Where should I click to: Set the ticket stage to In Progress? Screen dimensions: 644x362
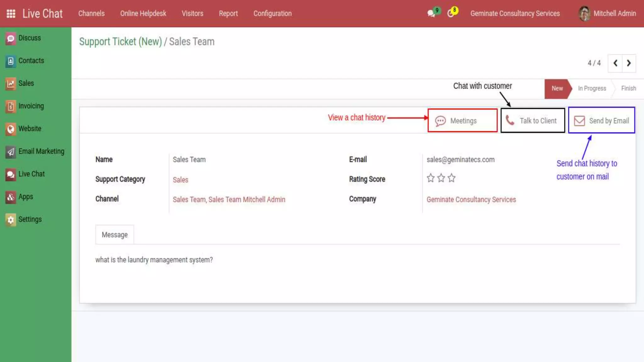pos(591,89)
